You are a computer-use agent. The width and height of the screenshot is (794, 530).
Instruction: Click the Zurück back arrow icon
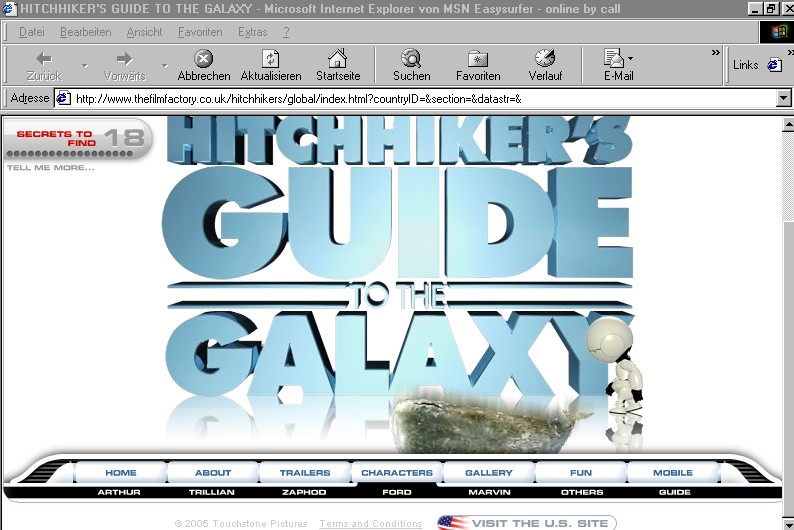44,59
